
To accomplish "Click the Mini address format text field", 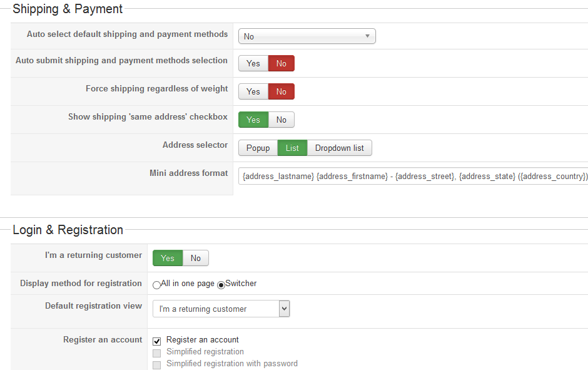I will (x=413, y=177).
